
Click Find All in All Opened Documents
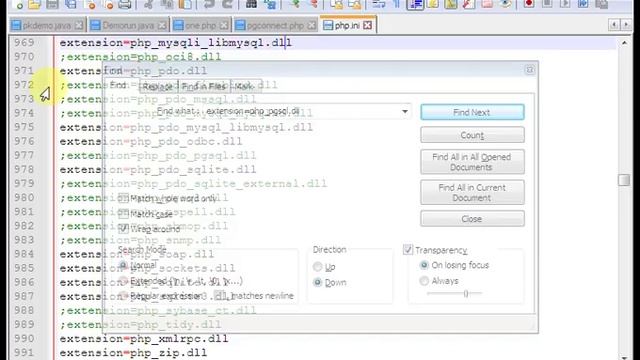point(472,162)
